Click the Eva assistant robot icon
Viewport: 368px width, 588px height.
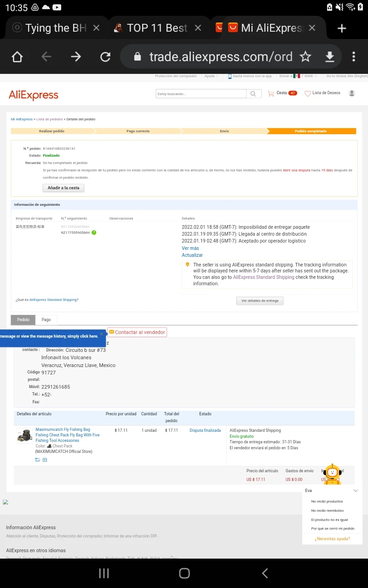coord(332,474)
